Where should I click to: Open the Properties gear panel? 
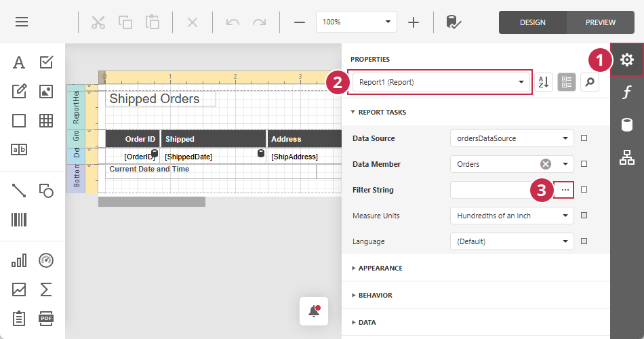pos(627,60)
